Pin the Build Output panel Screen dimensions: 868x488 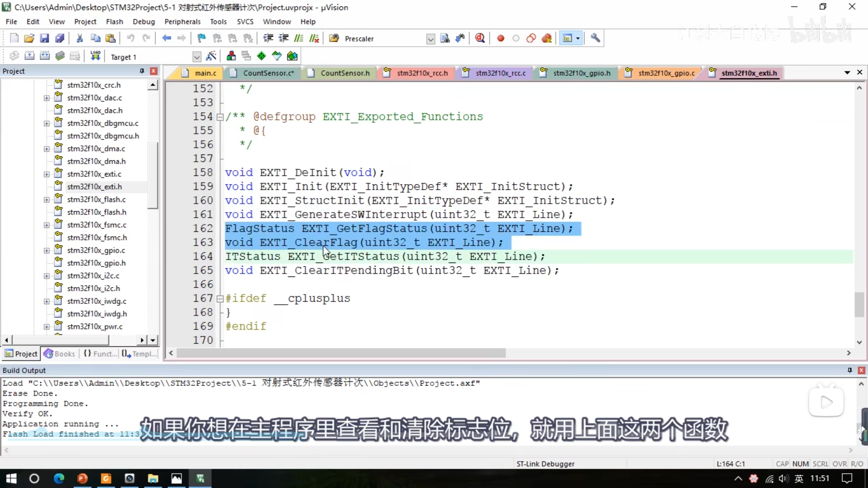click(850, 370)
